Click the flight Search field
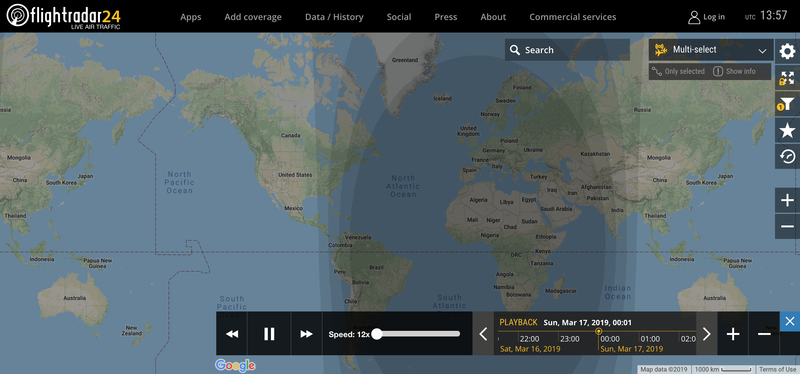This screenshot has width=800, height=374. pyautogui.click(x=567, y=50)
